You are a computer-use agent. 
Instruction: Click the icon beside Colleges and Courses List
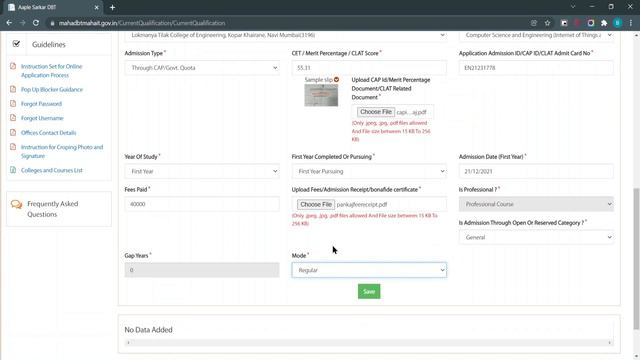(13, 170)
